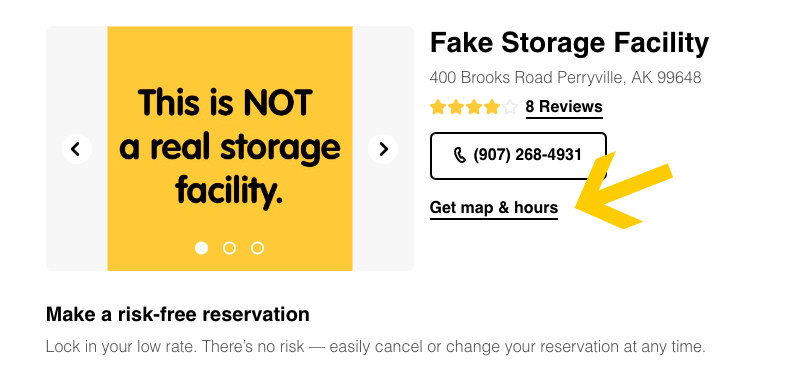
Task: Select the first filled carousel dot
Action: coord(201,248)
